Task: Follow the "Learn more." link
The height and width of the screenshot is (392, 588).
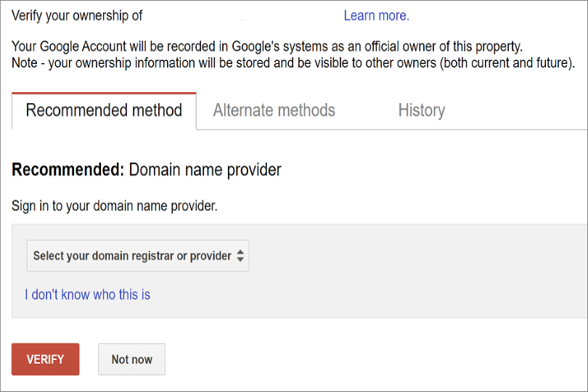Action: [376, 15]
